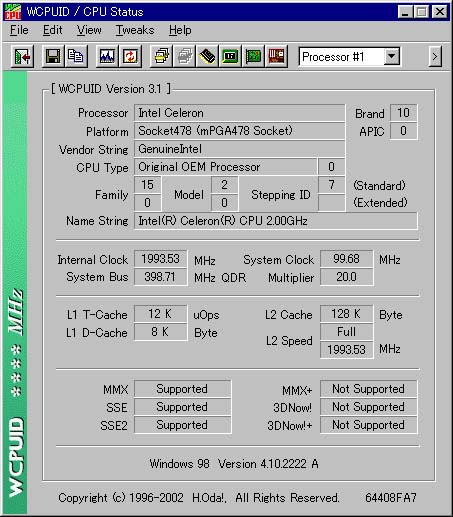The image size is (453, 517).
Task: Click the exit door icon in toolbar
Action: coord(22,57)
